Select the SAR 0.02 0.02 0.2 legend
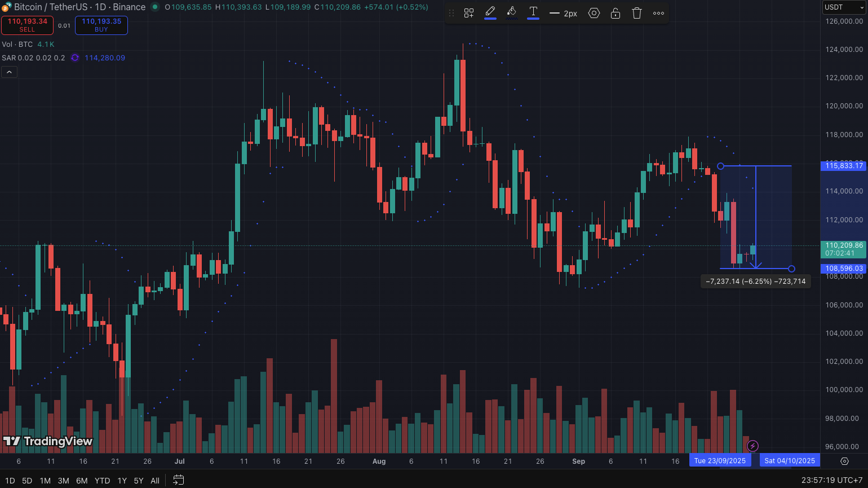The height and width of the screenshot is (488, 868). tap(33, 58)
